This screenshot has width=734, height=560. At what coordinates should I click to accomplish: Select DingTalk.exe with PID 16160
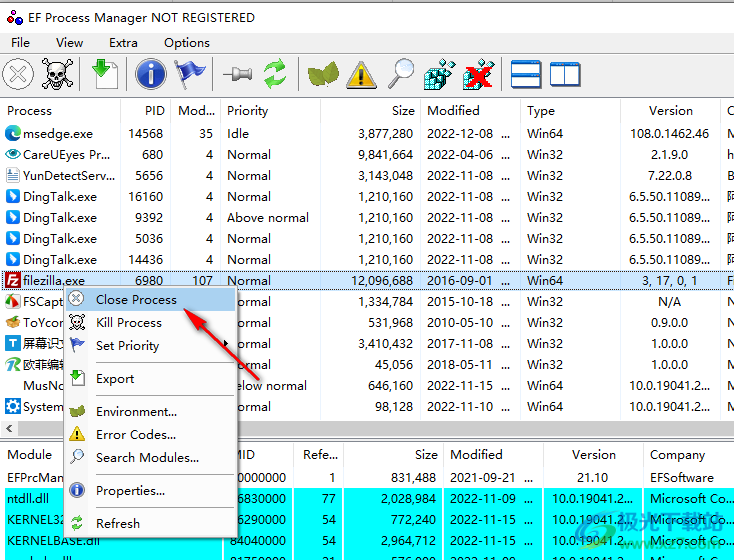tap(367, 197)
